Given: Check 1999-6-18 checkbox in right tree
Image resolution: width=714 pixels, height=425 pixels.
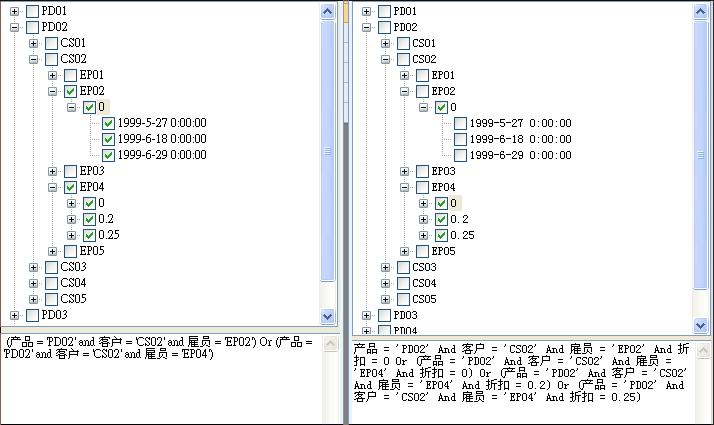Looking at the screenshot, I should (x=460, y=139).
